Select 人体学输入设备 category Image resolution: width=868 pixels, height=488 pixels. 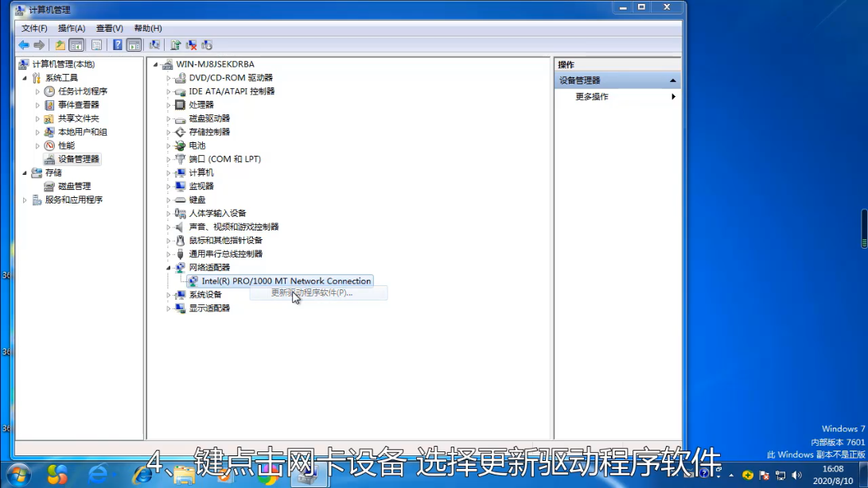[217, 214]
